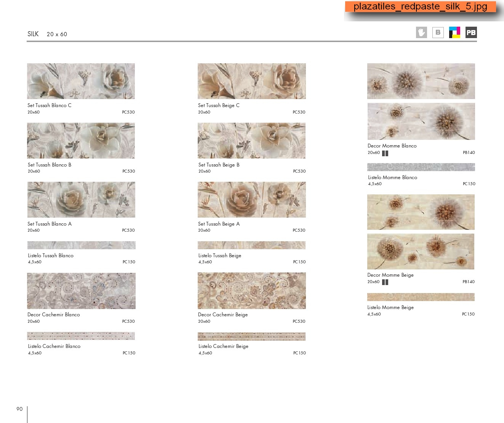Click the two-piece icon beside Decor Momme Beige
The height and width of the screenshot is (423, 504).
point(385,282)
